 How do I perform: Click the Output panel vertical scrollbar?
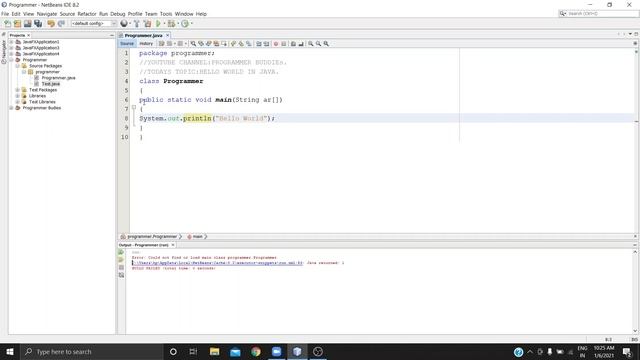pos(635,291)
